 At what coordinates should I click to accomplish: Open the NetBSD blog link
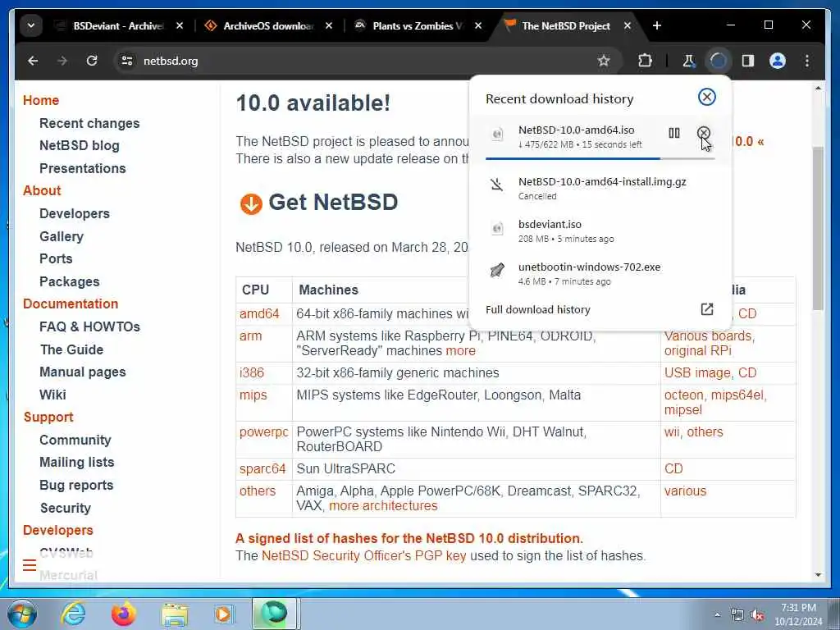click(80, 146)
